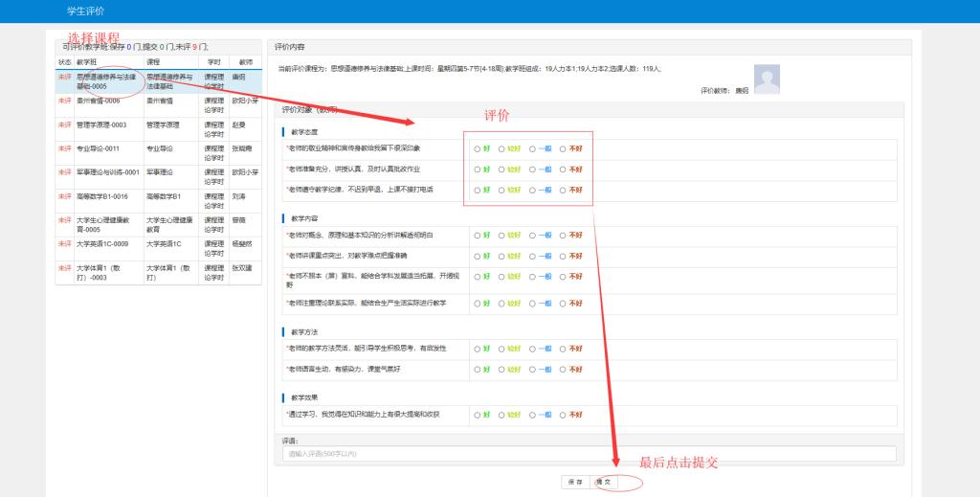Click the 提交 submit button
980x497 pixels.
point(602,482)
